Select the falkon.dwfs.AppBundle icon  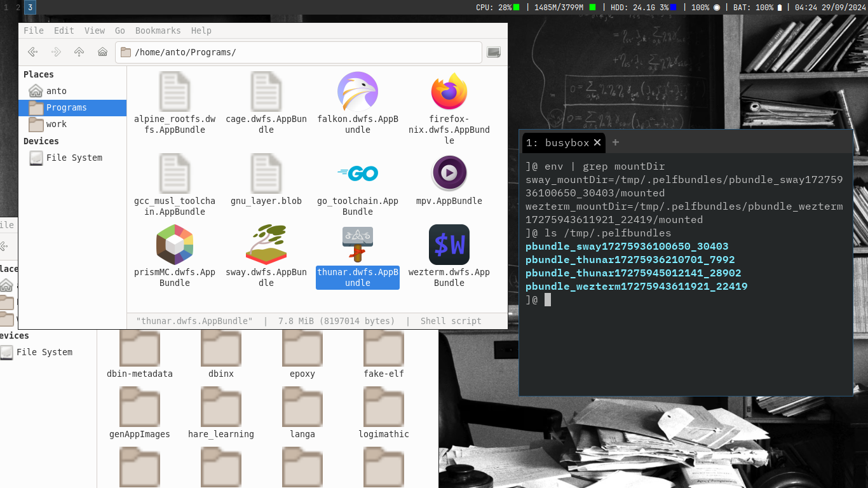click(x=358, y=91)
